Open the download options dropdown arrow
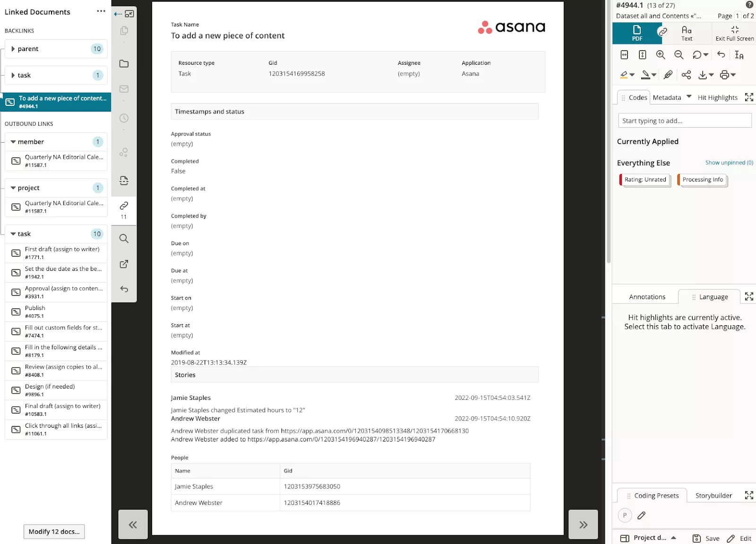This screenshot has height=544, width=756. 712,75
